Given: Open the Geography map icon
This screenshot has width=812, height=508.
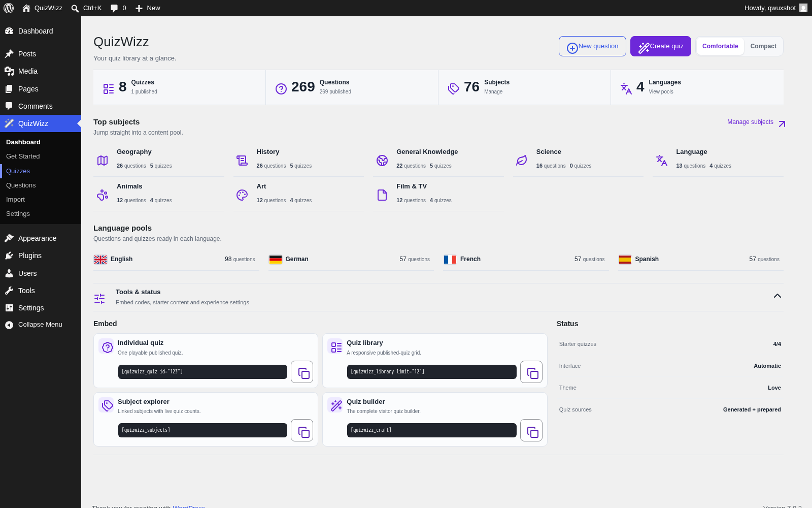Looking at the screenshot, I should pos(103,161).
